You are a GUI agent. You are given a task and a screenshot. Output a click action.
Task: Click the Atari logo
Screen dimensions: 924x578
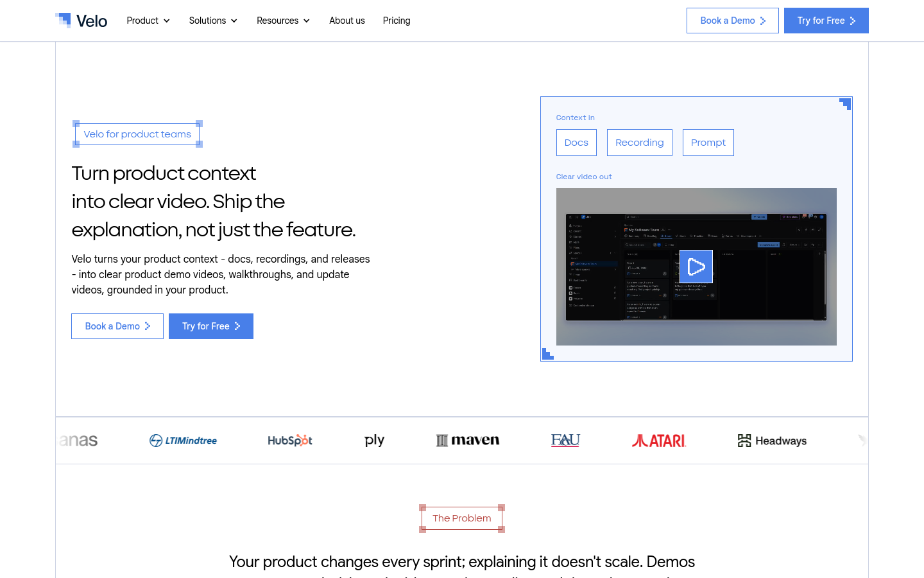tap(659, 441)
